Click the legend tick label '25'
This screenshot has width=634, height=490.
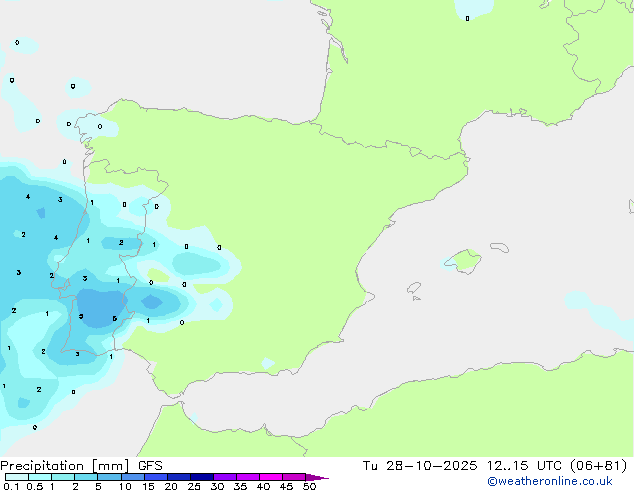point(194,486)
